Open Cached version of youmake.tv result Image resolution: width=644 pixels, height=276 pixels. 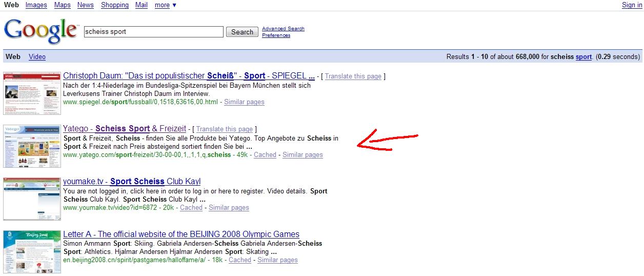click(191, 208)
